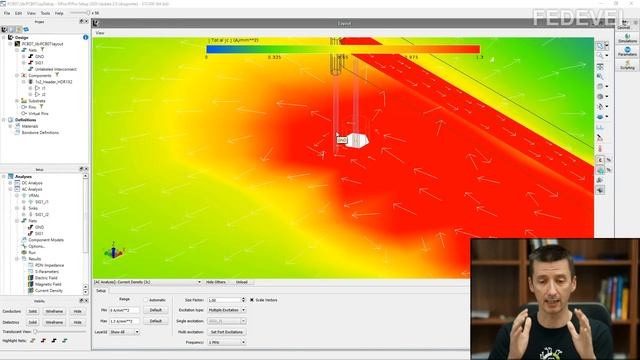The width and height of the screenshot is (640, 360).
Task: Open S-Parameters result
Action: coord(47,271)
